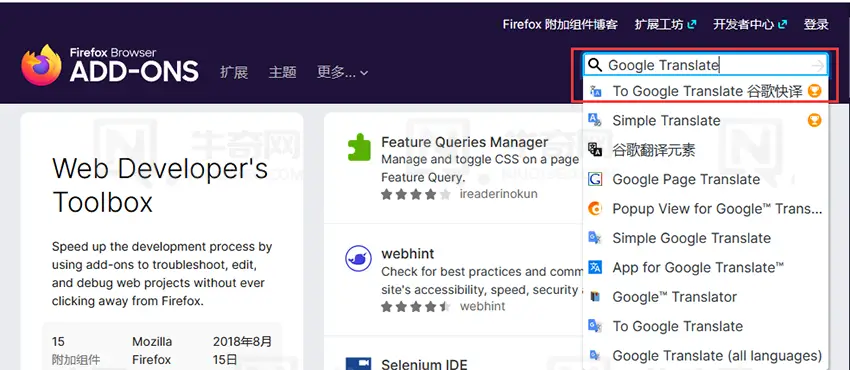Click the star rating of webhint
The width and height of the screenshot is (850, 370).
[415, 307]
